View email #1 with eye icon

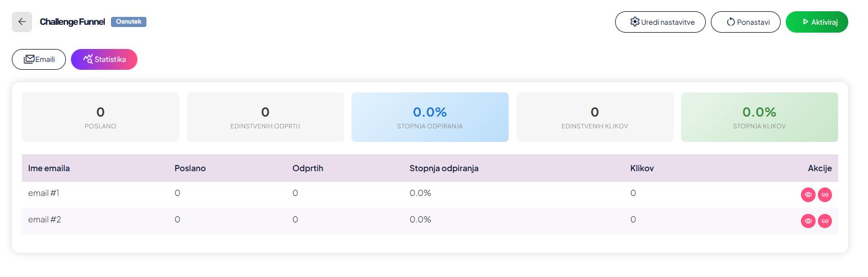click(808, 194)
